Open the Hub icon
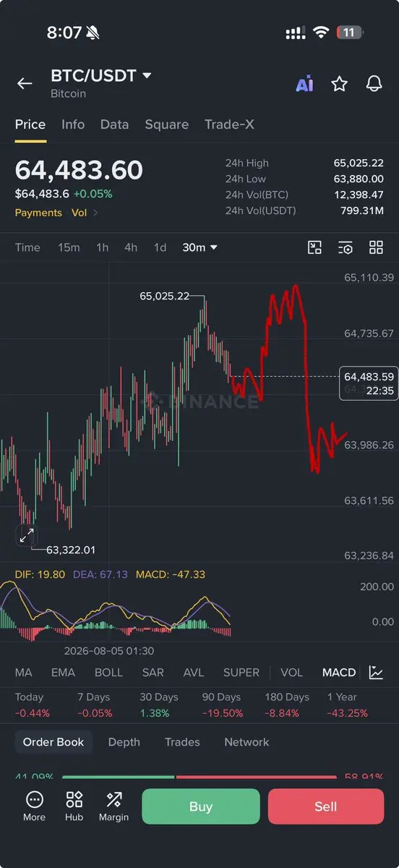This screenshot has height=868, width=399. click(x=74, y=807)
